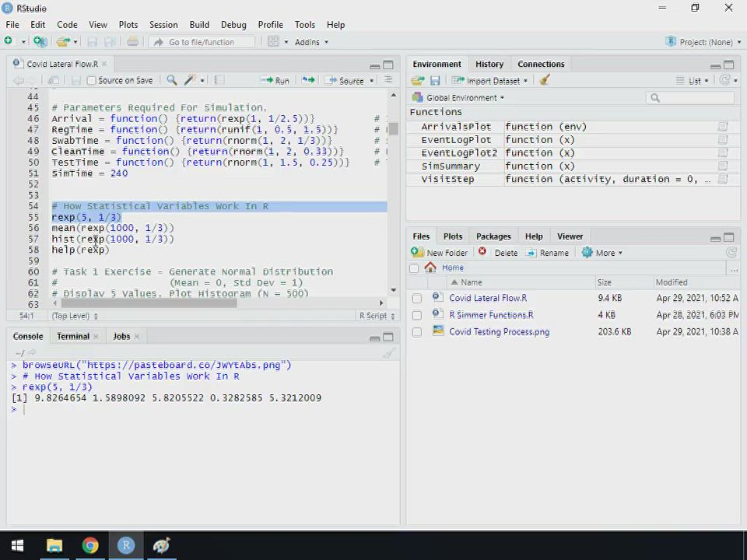The width and height of the screenshot is (747, 560).
Task: Open the More dropdown in Files pane
Action: pos(603,253)
